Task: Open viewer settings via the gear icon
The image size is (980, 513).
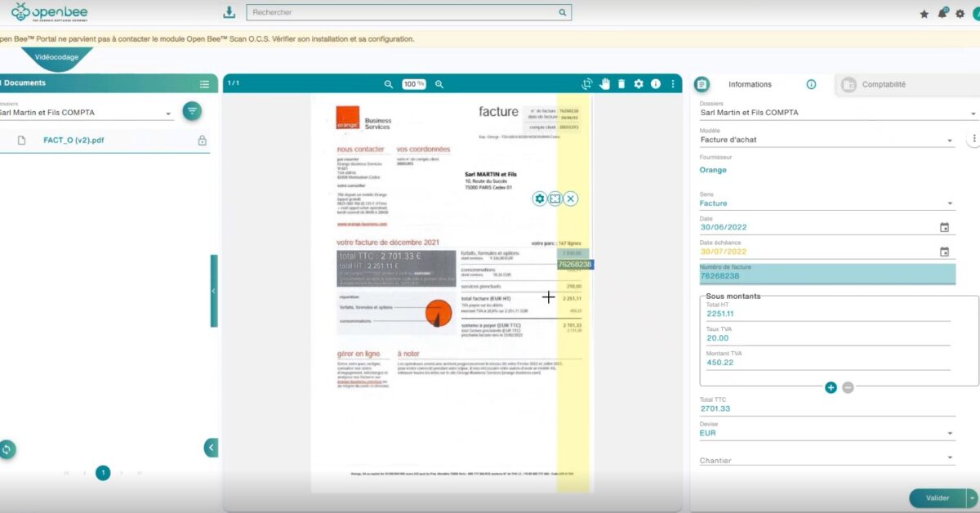Action: click(639, 83)
